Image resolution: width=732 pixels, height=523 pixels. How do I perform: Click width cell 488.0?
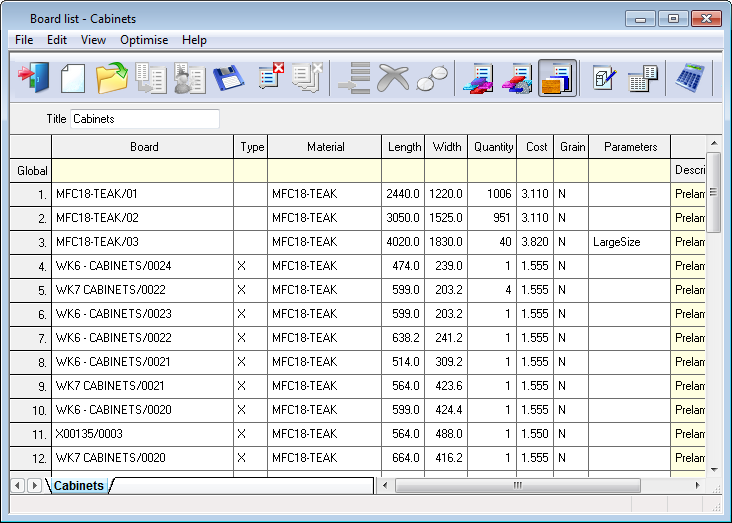(x=446, y=434)
